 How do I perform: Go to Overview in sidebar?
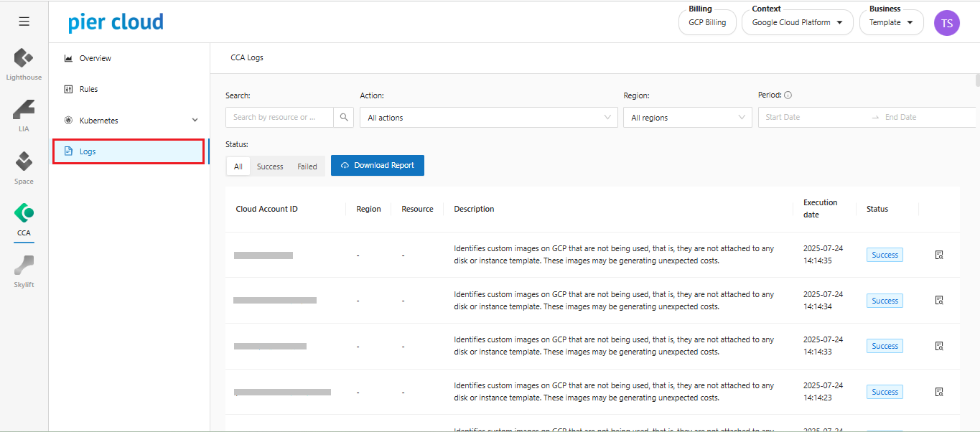(95, 58)
